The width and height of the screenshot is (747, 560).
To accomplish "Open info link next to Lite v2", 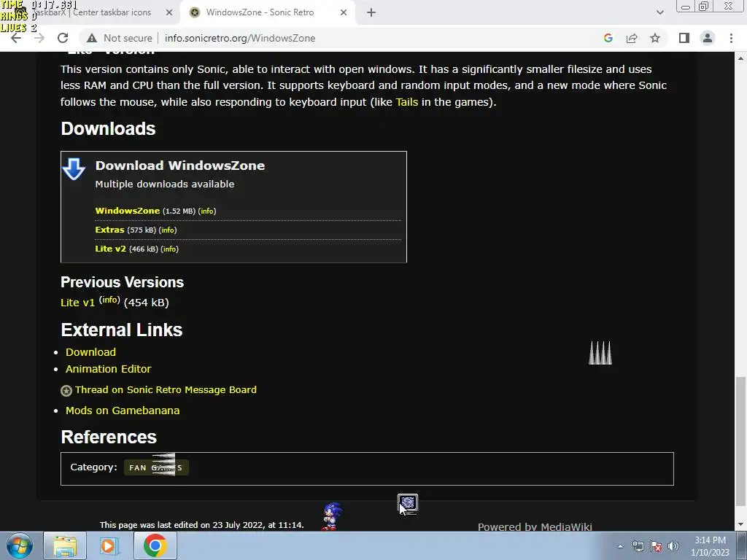I will click(x=169, y=249).
